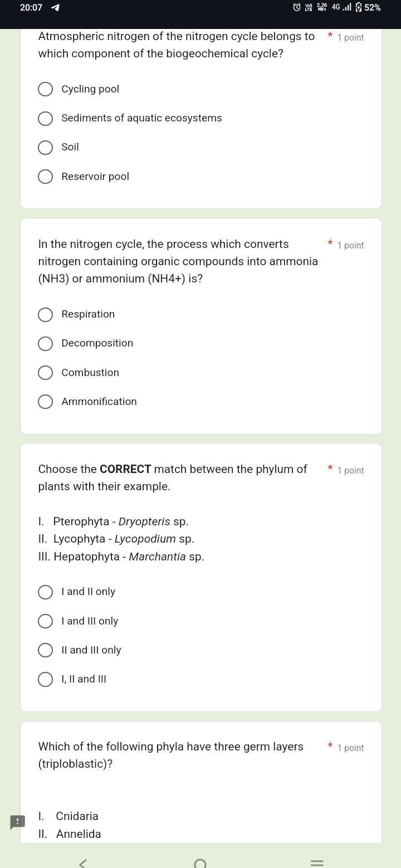Pick the 'Soil' radio button
Screen dimensions: 401x868
[x=46, y=148]
